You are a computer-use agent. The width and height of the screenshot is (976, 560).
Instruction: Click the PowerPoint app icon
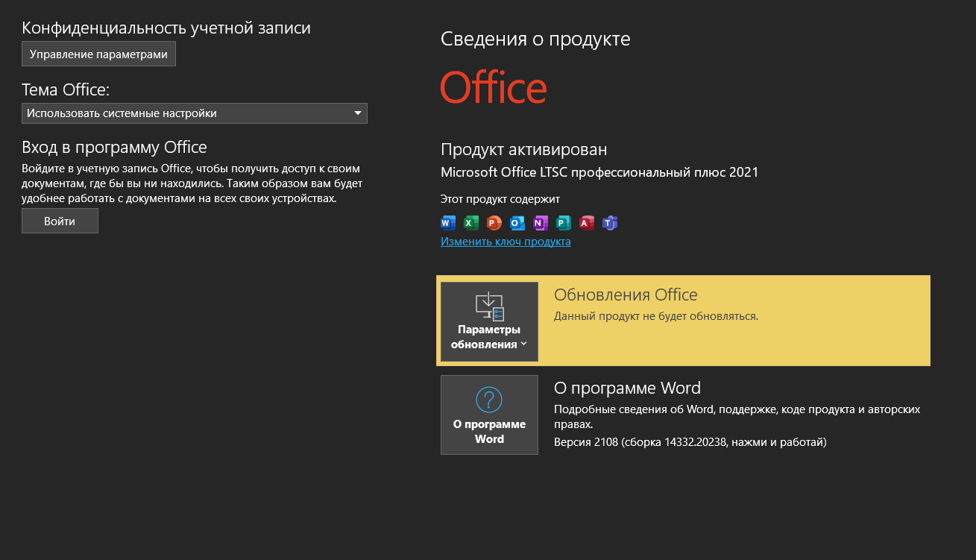click(494, 222)
